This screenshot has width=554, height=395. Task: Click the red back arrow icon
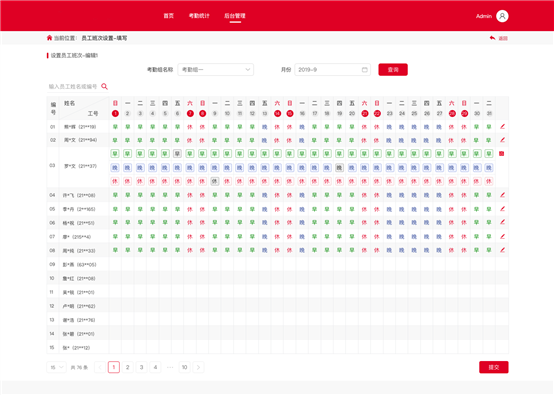tap(492, 38)
